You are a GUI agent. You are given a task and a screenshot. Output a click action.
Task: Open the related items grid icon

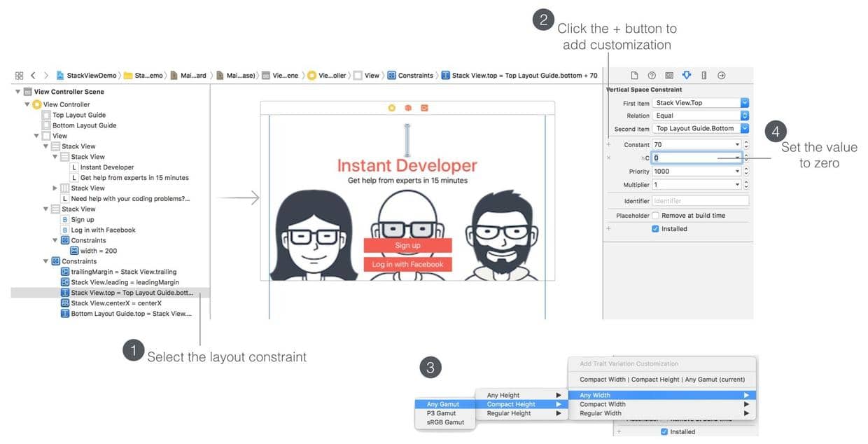[19, 76]
